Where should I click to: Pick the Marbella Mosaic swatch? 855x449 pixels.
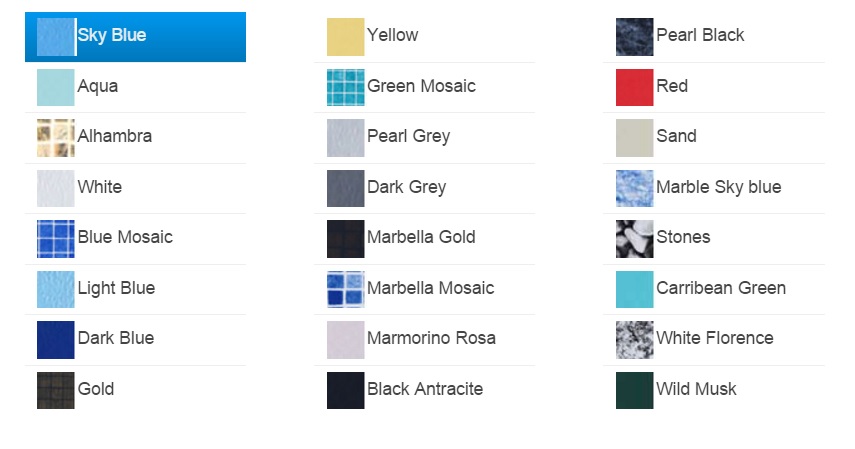(x=346, y=289)
